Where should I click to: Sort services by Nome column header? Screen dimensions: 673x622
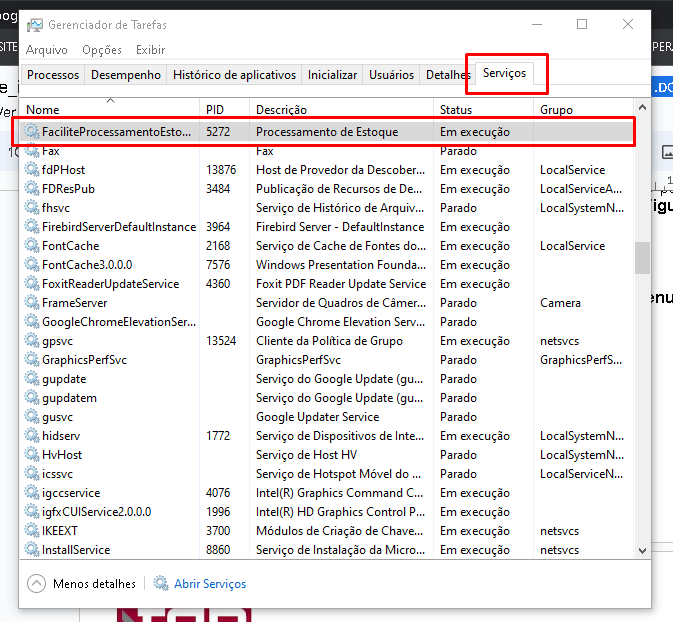coord(110,109)
